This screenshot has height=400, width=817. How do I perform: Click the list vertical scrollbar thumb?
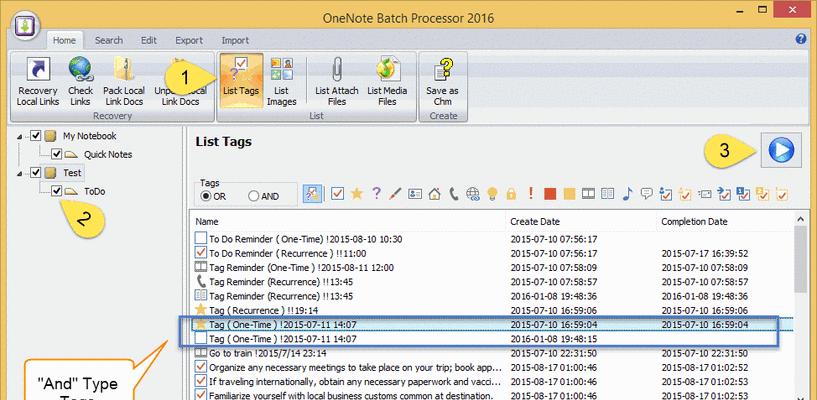pos(800,259)
